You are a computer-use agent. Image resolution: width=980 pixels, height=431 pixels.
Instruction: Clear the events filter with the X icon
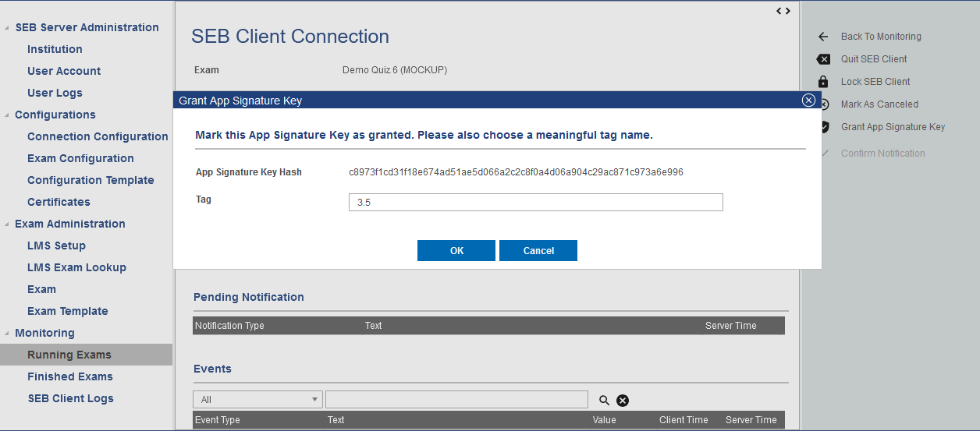coord(623,401)
